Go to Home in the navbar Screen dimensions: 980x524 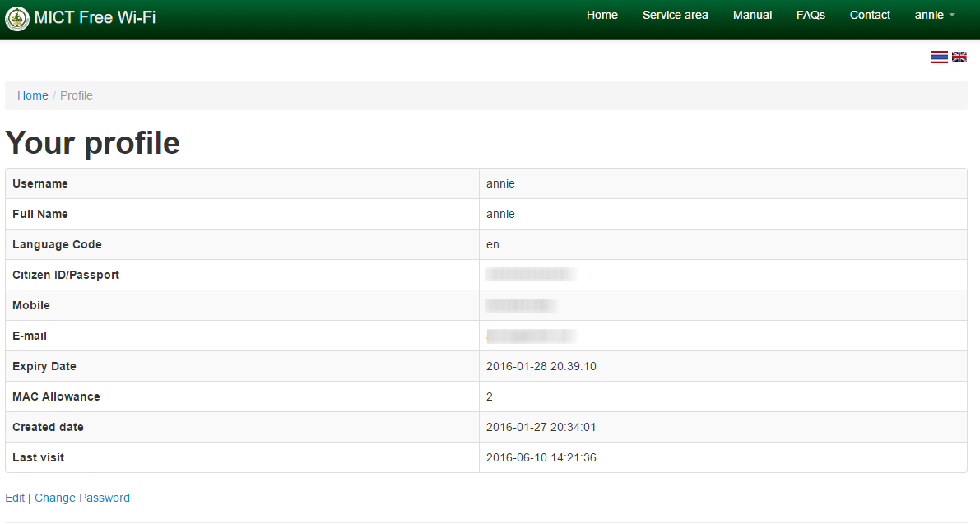click(x=601, y=15)
